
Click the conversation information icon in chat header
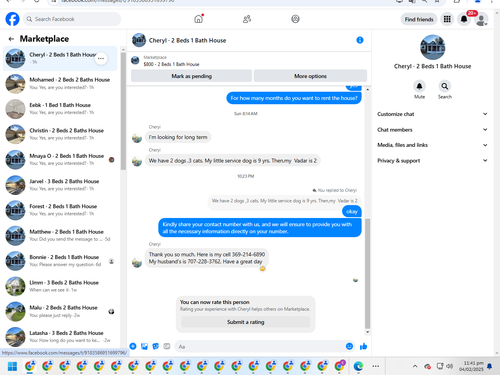360,40
